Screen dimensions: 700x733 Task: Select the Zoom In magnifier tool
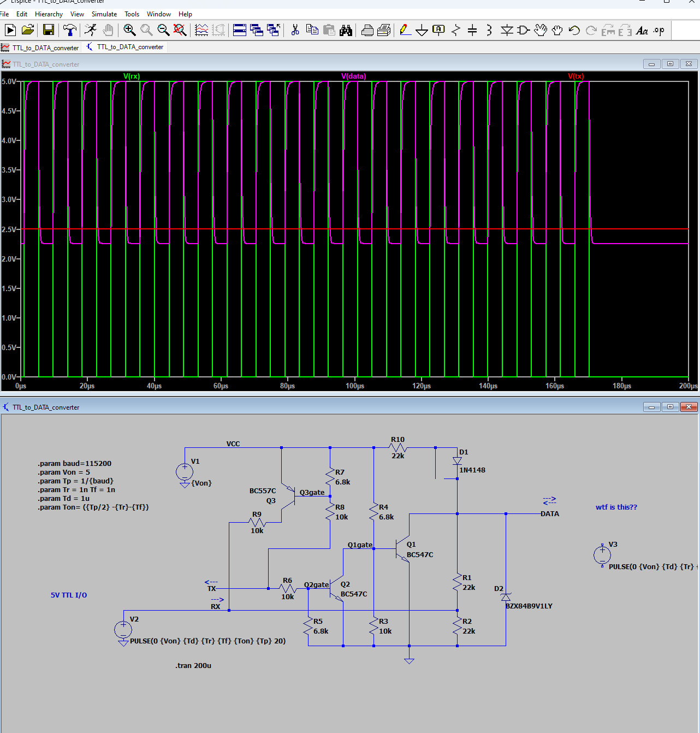point(129,30)
